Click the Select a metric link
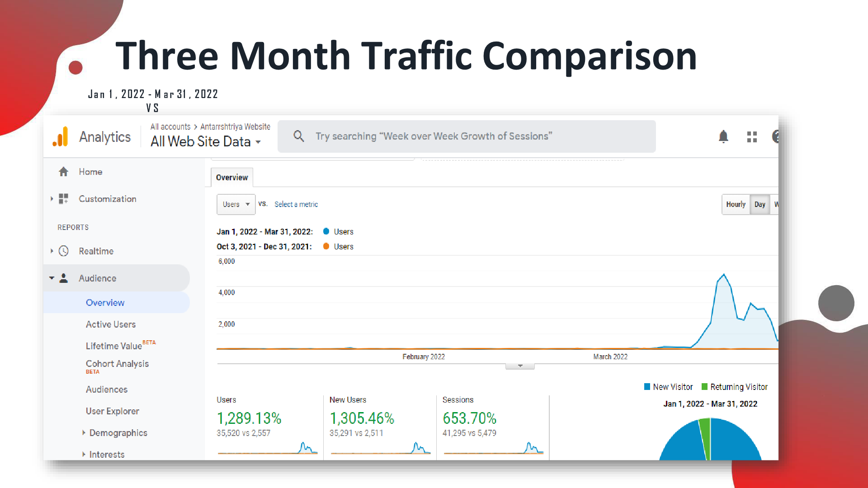 pyautogui.click(x=296, y=204)
